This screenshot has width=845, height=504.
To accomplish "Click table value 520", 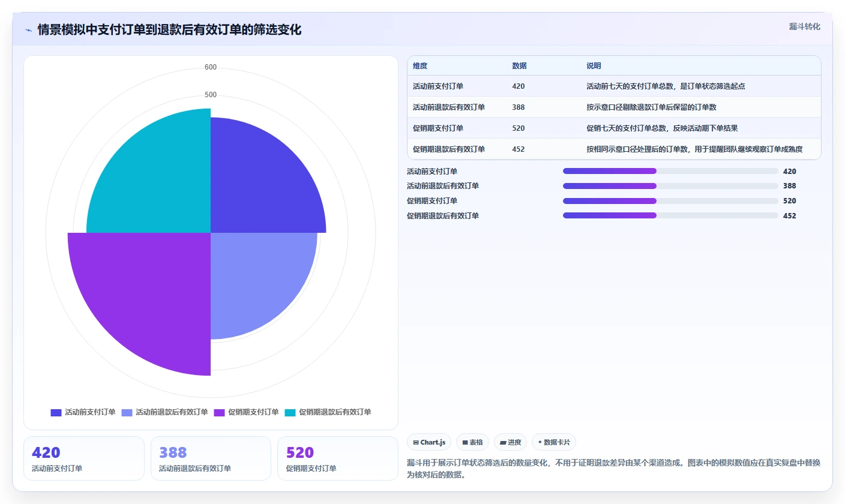I will (x=519, y=128).
